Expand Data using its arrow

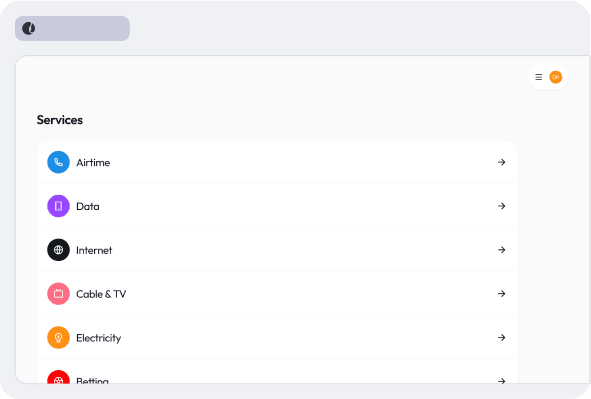point(501,206)
